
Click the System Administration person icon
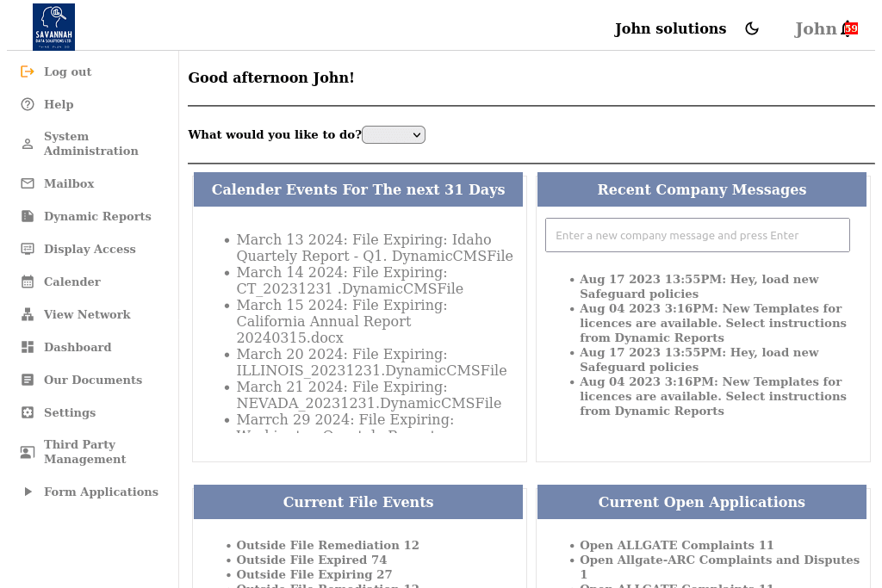click(27, 144)
